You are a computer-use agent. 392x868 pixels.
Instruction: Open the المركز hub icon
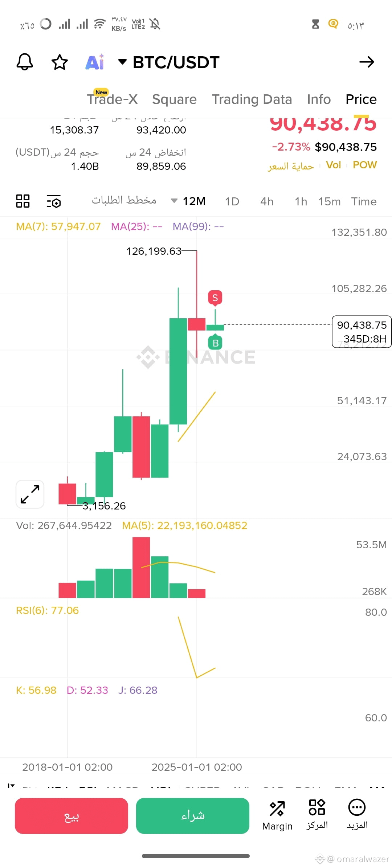317,815
